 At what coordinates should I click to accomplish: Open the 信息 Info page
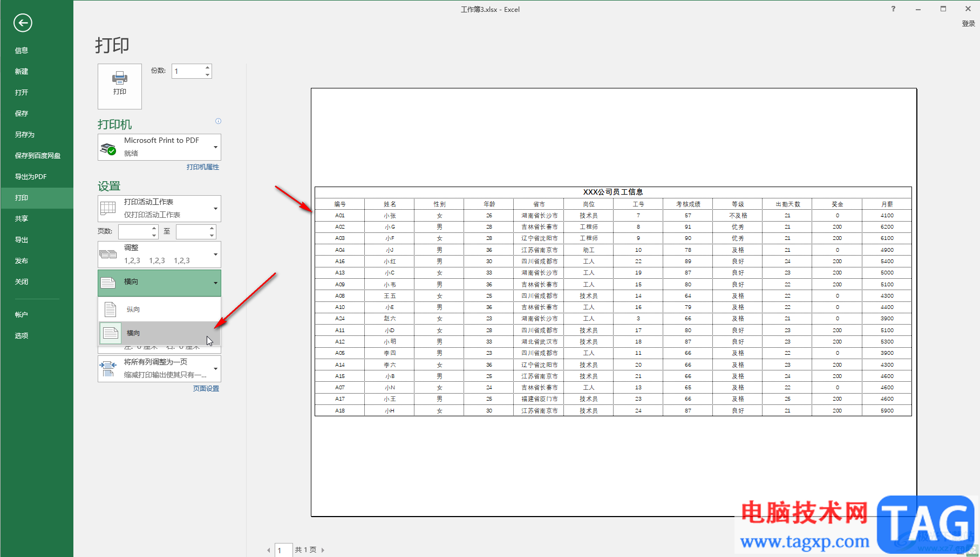point(37,50)
